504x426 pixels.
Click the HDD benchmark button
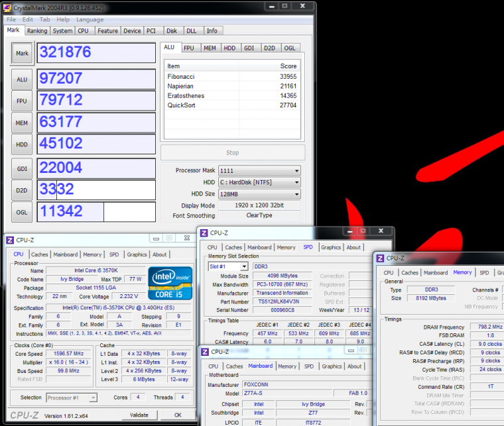(x=22, y=144)
